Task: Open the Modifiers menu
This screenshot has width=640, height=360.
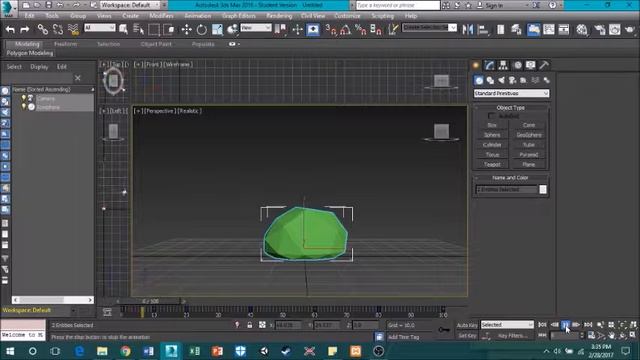Action: coord(161,16)
